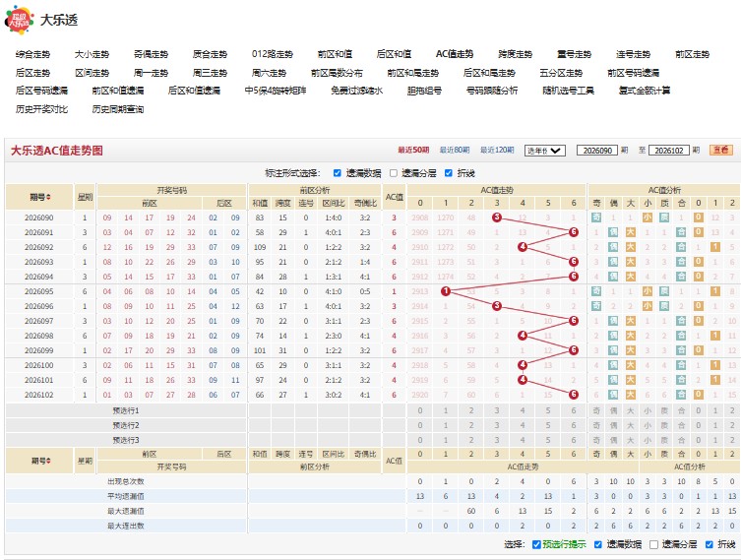Screen dimensions: 741x560
Task: Click red AC ball 6 in row 2026102
Action: pos(574,395)
